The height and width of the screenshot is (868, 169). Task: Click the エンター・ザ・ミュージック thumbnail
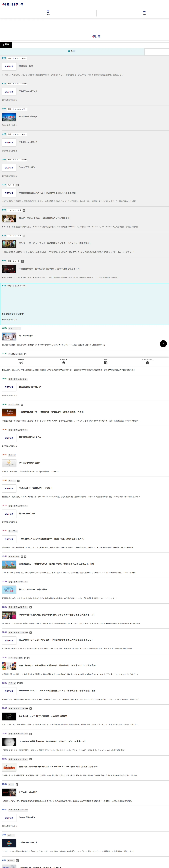tap(9, 244)
